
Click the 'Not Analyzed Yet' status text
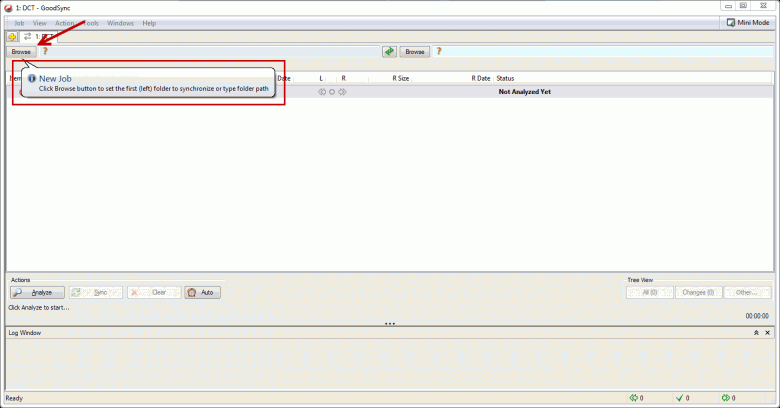524,92
